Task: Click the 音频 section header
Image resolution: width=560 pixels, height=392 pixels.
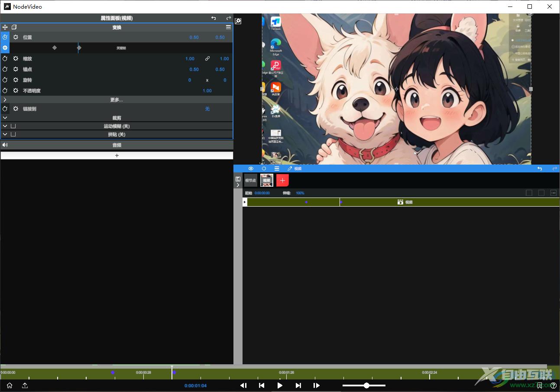Action: tap(117, 145)
